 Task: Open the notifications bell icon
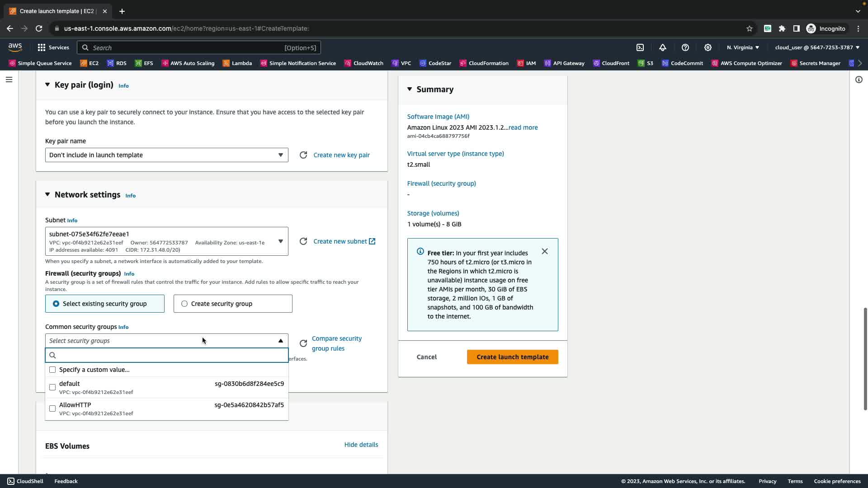pyautogui.click(x=663, y=47)
